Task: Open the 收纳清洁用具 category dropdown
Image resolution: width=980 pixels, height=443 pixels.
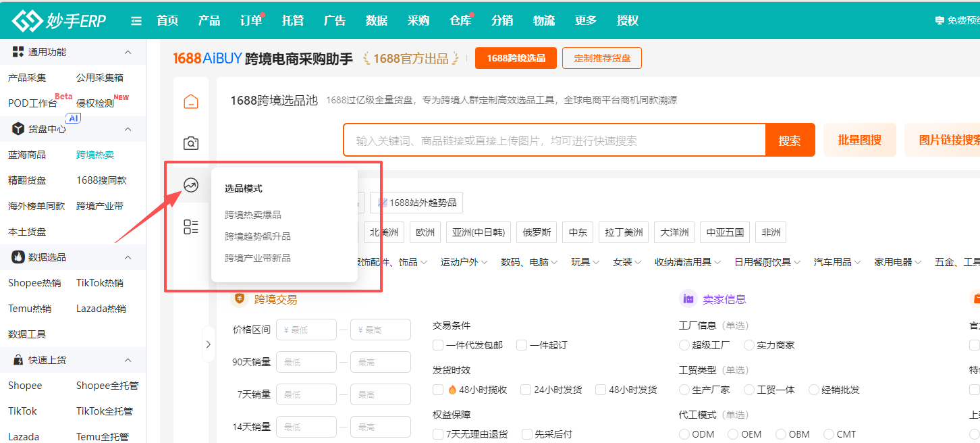Action: click(688, 262)
